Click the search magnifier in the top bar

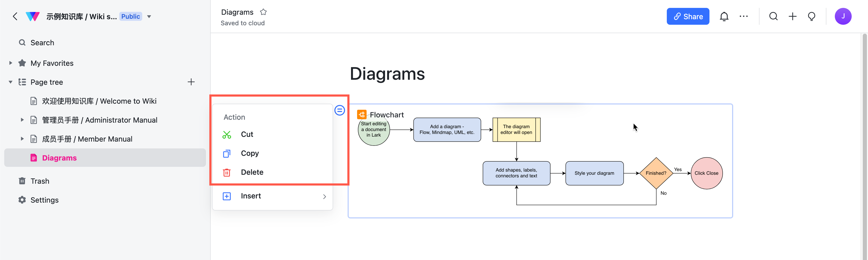773,16
